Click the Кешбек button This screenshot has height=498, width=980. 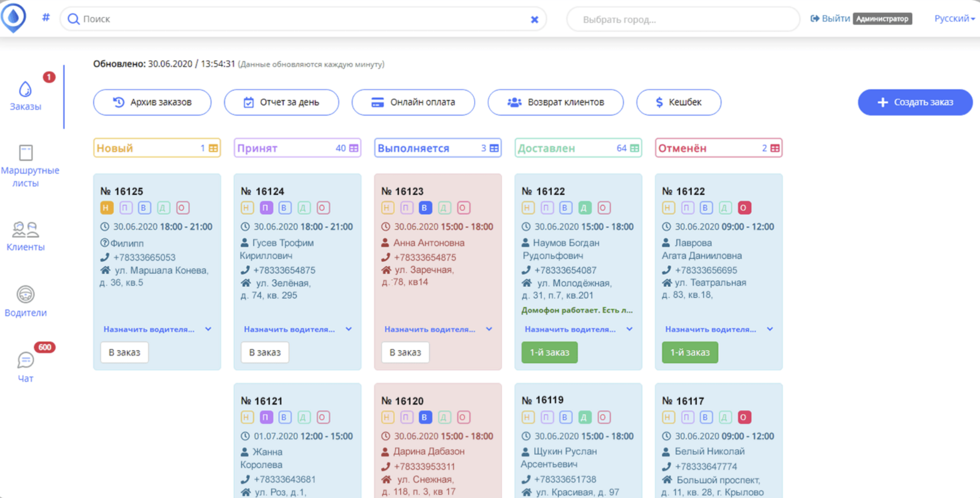point(678,102)
